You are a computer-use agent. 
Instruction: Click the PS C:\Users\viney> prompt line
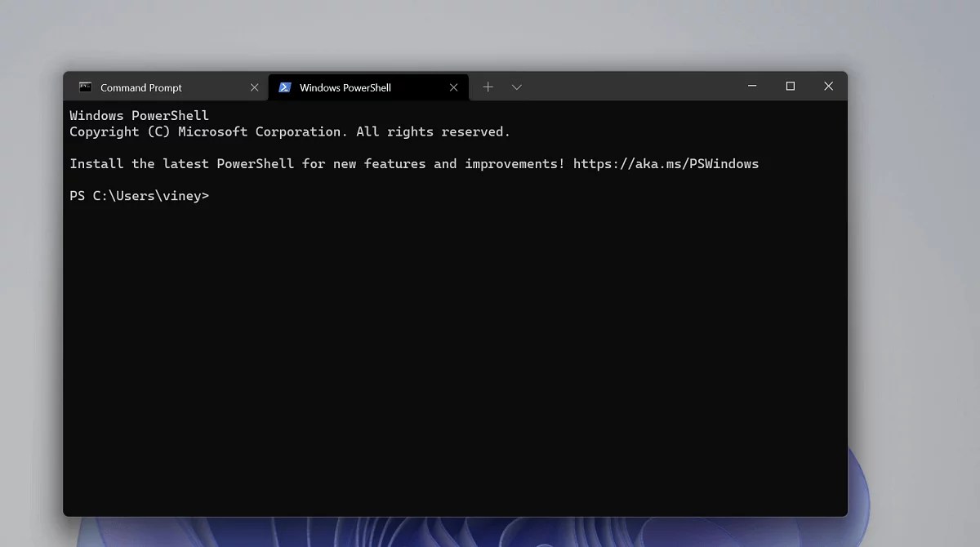(x=139, y=196)
